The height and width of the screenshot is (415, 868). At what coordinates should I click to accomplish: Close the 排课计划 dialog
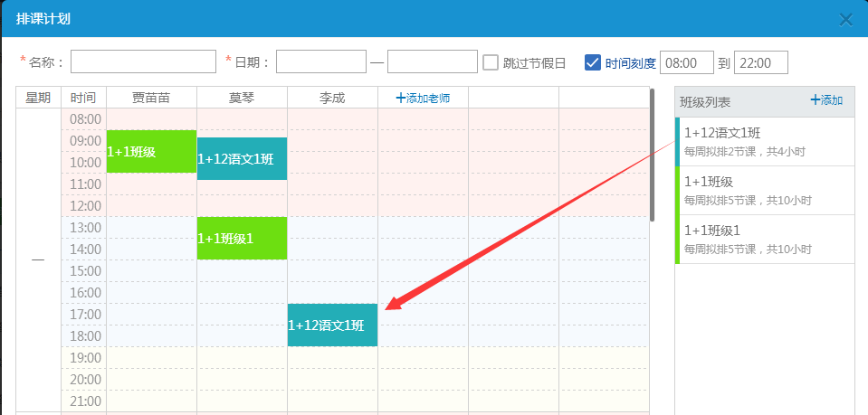click(846, 19)
